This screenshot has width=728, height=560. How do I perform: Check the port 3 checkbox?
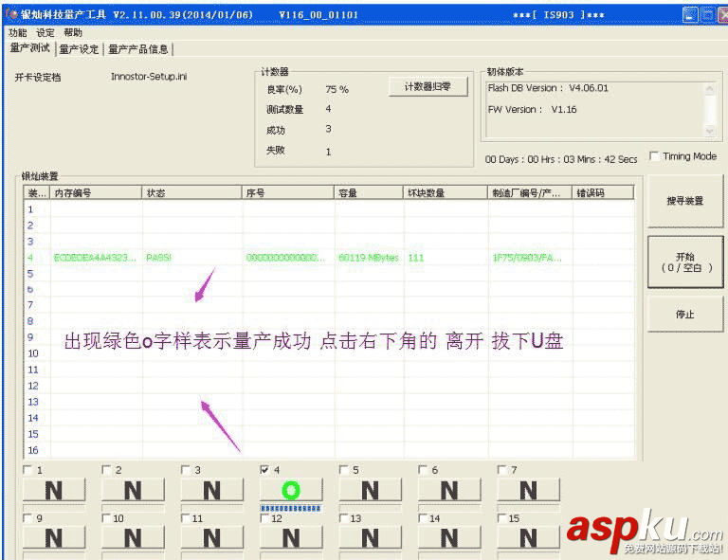tap(185, 470)
